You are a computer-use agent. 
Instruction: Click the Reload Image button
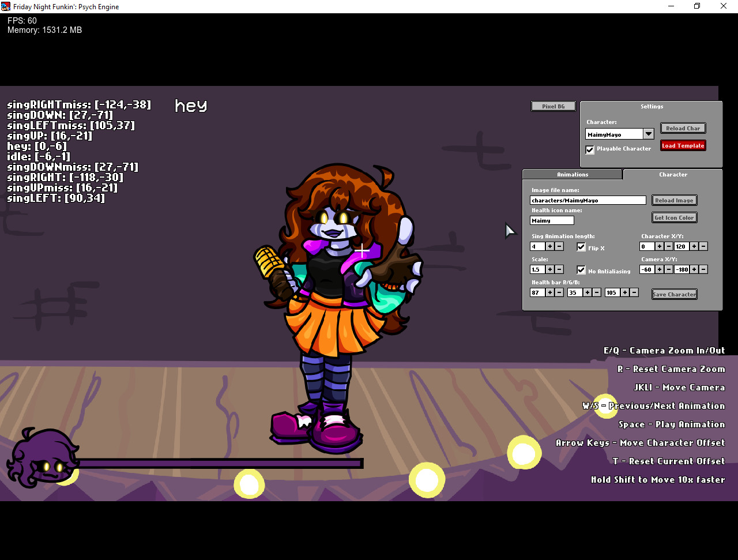tap(674, 200)
